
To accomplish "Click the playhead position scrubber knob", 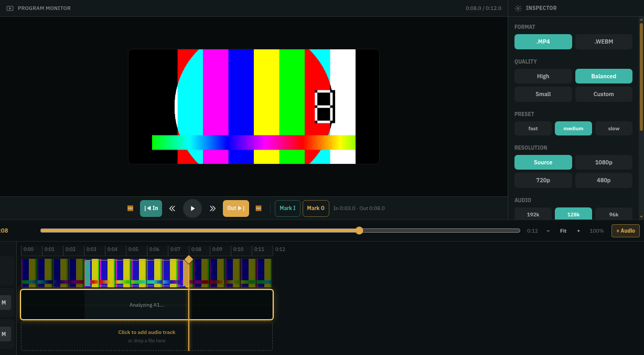I will coord(359,231).
